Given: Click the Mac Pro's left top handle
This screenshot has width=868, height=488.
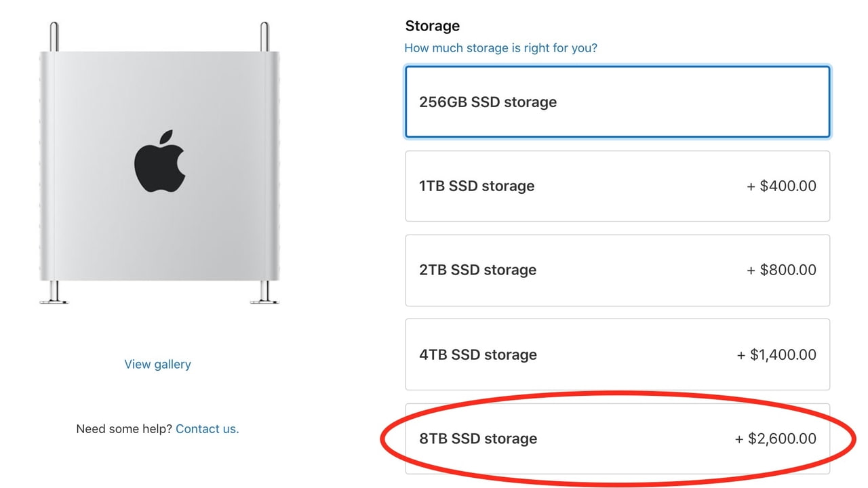Looking at the screenshot, I should pos(53,37).
